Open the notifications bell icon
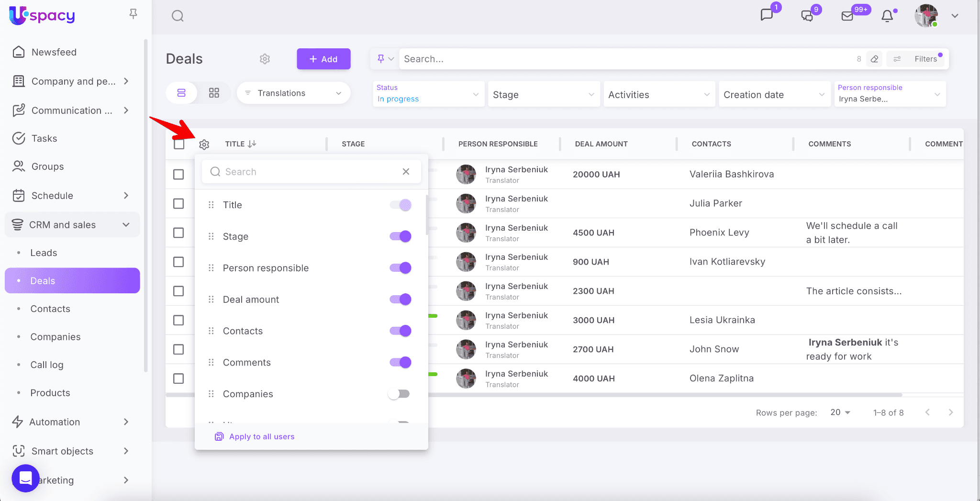 (x=887, y=16)
